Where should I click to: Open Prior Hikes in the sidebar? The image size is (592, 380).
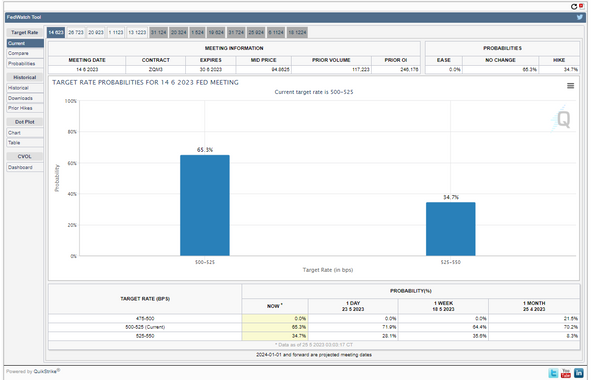[x=25, y=108]
